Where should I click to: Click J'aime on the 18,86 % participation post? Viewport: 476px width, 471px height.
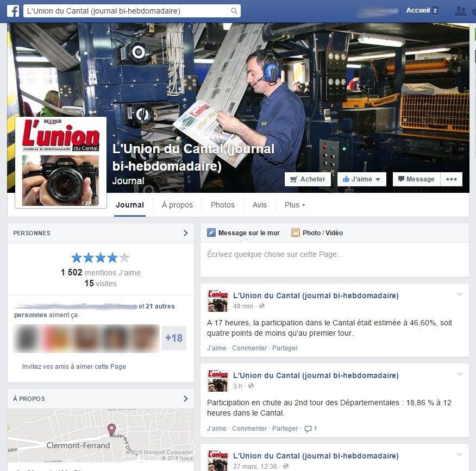(217, 429)
